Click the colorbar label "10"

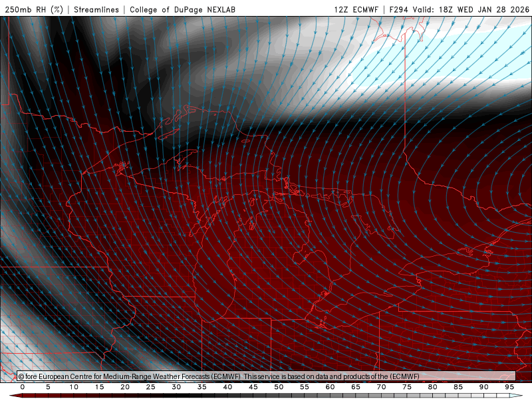point(74,387)
